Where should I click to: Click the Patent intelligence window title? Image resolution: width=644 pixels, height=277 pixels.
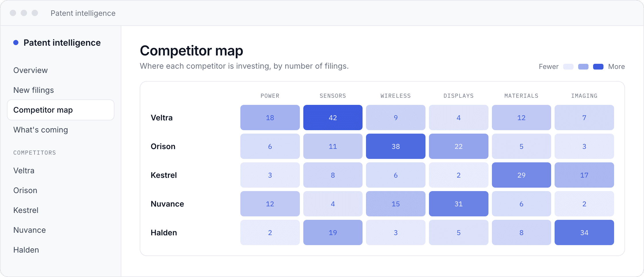click(83, 13)
